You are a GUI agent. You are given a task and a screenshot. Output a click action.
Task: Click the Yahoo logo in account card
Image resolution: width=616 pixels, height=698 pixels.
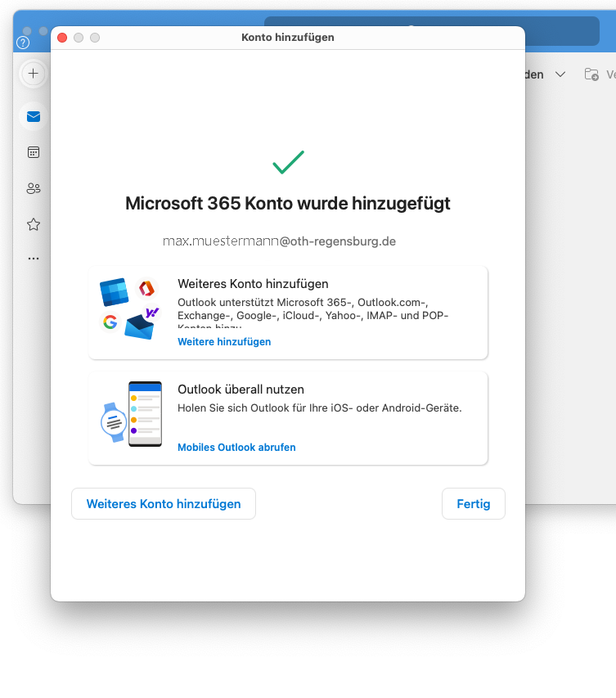(x=151, y=313)
